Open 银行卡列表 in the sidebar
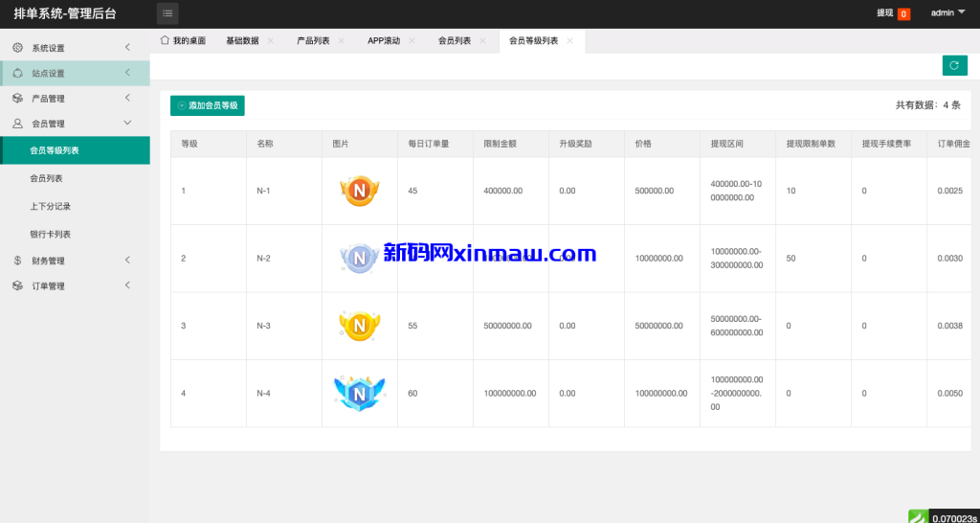980x523 pixels. point(50,234)
